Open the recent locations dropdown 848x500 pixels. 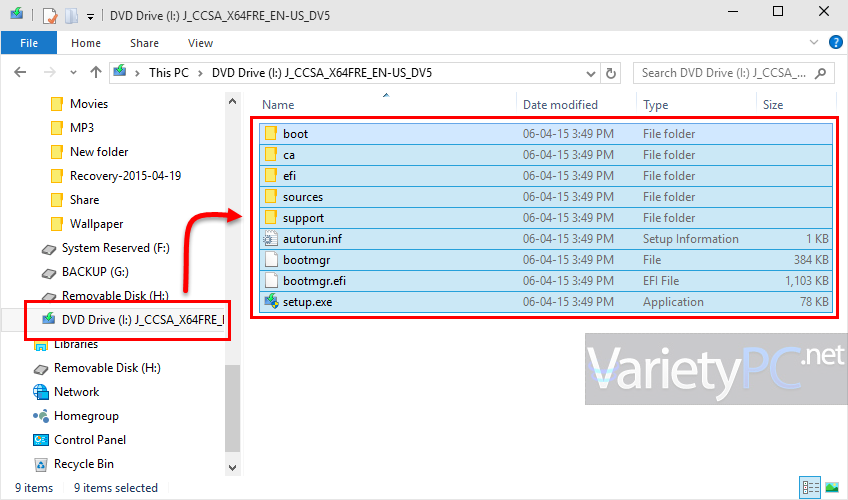[x=73, y=72]
